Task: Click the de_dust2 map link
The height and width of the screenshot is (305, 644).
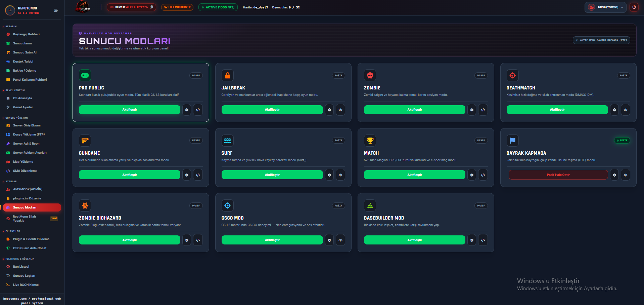Action: pyautogui.click(x=261, y=7)
